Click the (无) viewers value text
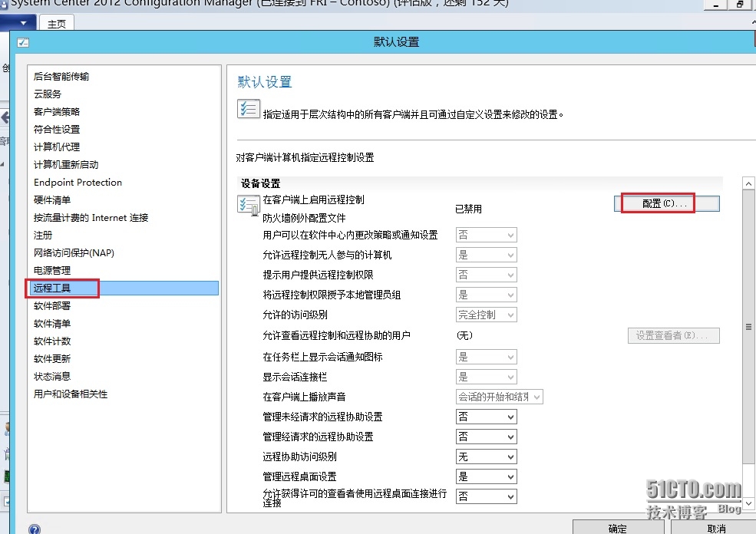 point(464,335)
